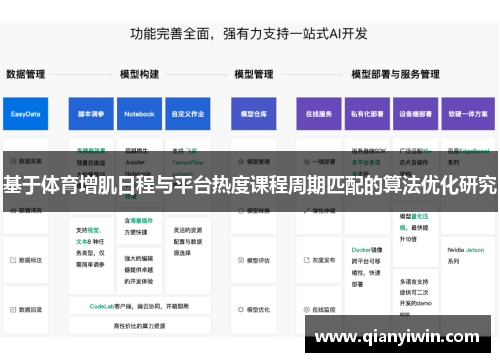Click the 支持视觉、文本8种任务 card
Image resolution: width=500 pixels, height=362 pixels.
(91, 256)
